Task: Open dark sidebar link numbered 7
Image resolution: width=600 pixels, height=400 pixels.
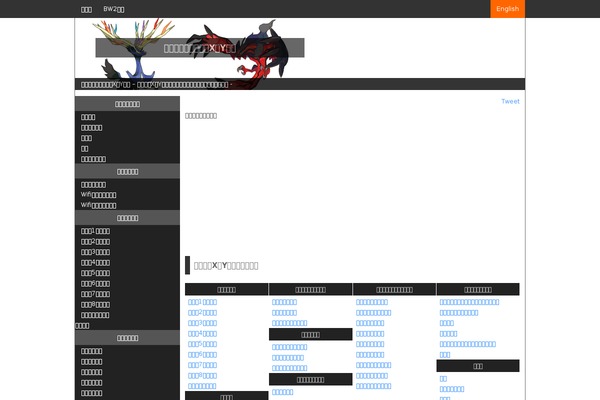Action: click(95, 294)
